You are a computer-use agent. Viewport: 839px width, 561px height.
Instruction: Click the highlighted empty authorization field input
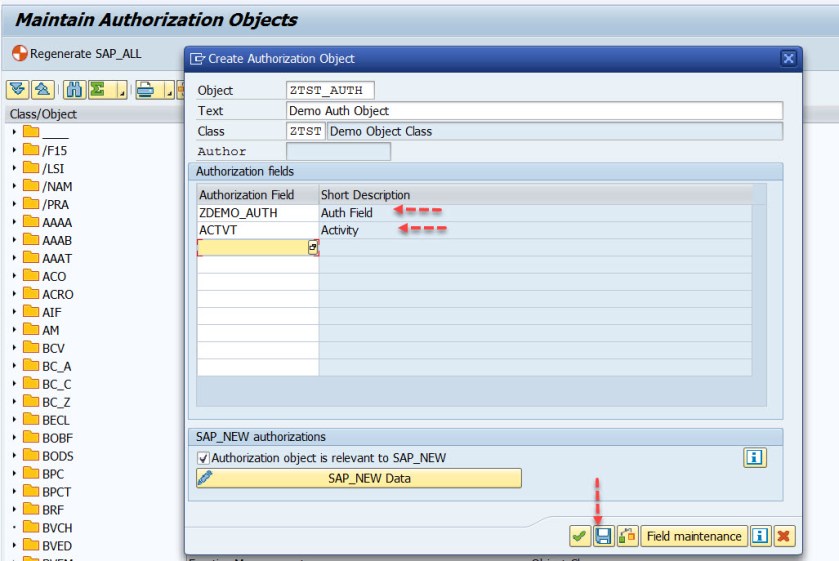(253, 247)
